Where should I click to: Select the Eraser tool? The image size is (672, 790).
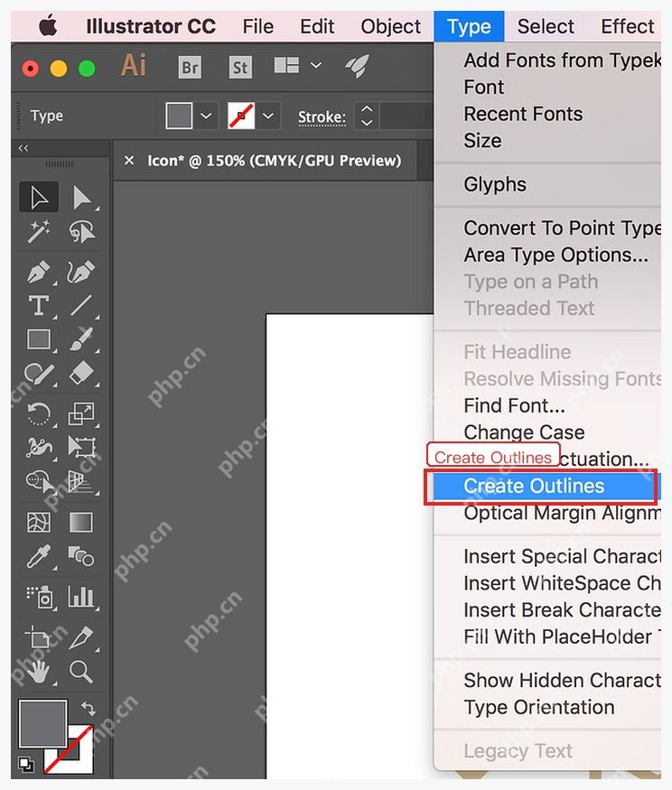(x=81, y=375)
